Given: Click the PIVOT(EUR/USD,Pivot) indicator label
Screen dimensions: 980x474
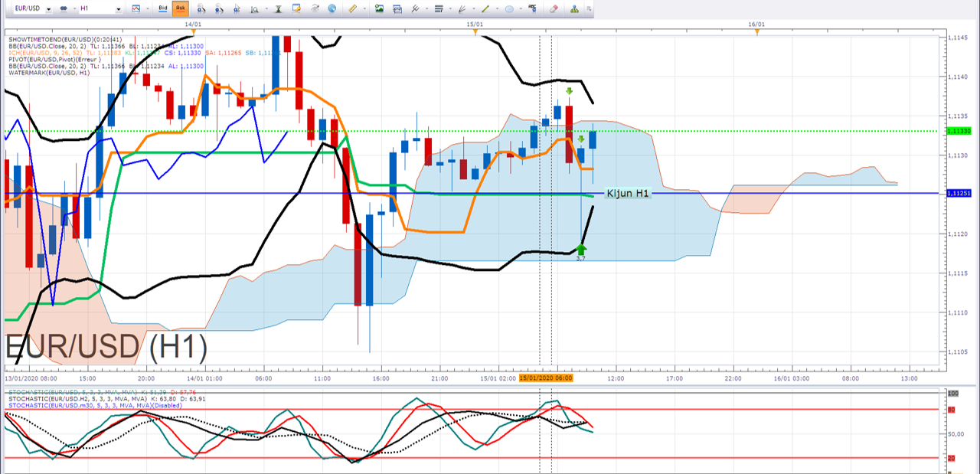Looking at the screenshot, I should pyautogui.click(x=56, y=60).
